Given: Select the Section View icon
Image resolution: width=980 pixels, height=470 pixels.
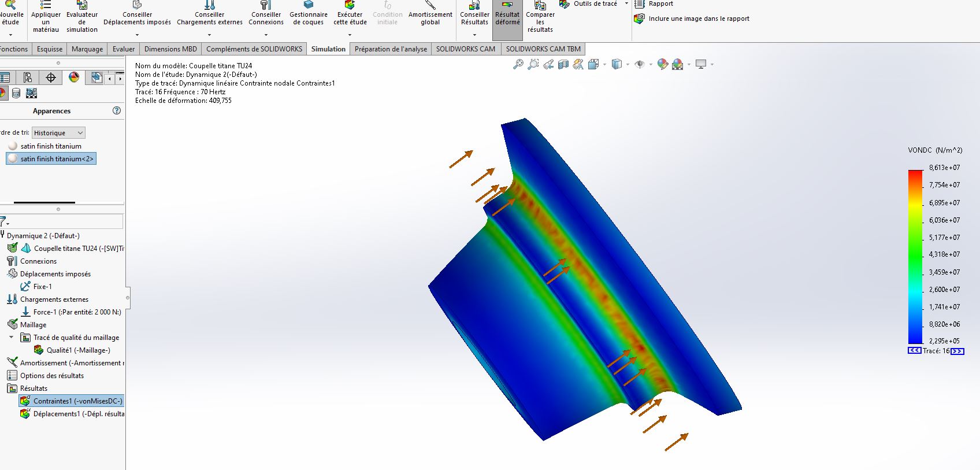Looking at the screenshot, I should coord(563,64).
